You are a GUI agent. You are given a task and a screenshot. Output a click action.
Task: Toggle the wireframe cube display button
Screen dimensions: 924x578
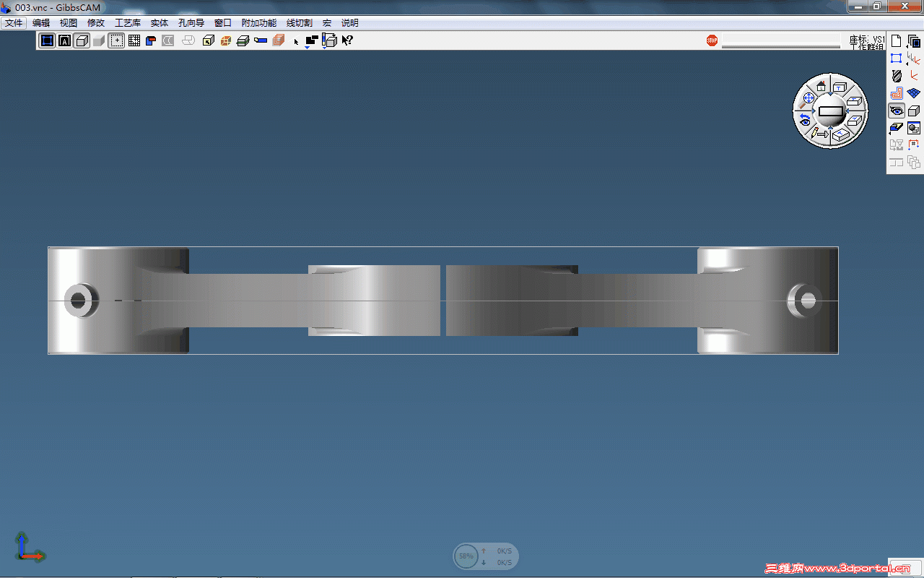pos(82,40)
